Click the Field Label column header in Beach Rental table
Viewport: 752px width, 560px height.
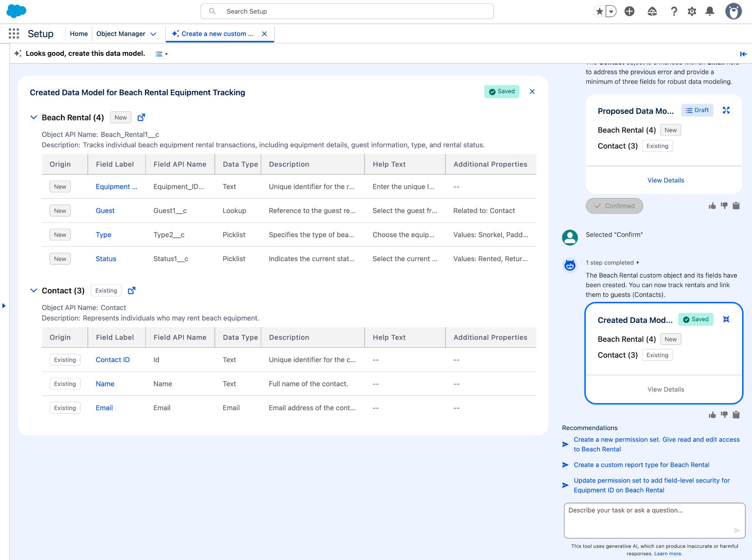(x=115, y=164)
